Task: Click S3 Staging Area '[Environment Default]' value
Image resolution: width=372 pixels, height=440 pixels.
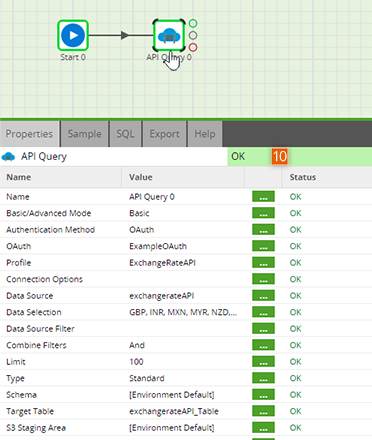Action: 172,428
